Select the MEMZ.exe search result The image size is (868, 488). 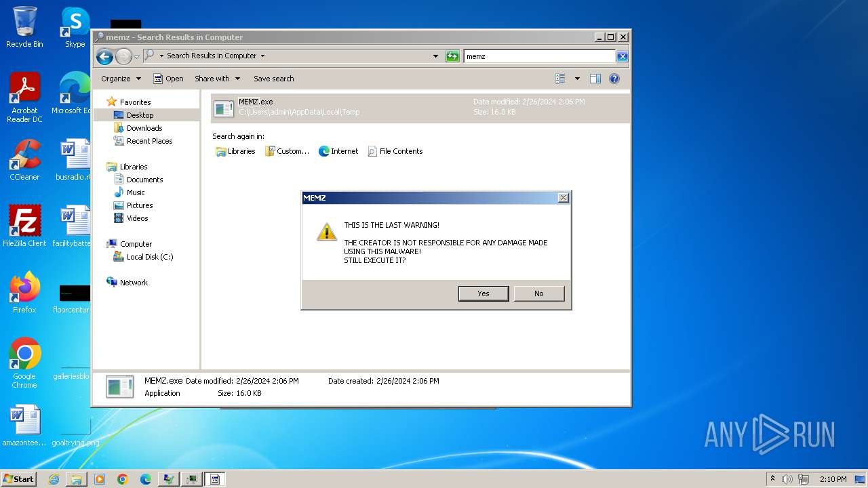pyautogui.click(x=420, y=107)
